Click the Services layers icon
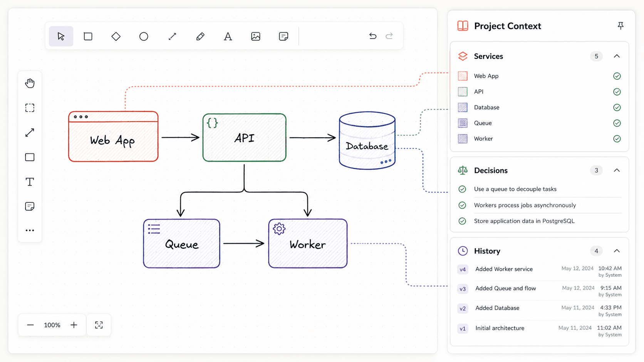 click(x=463, y=56)
